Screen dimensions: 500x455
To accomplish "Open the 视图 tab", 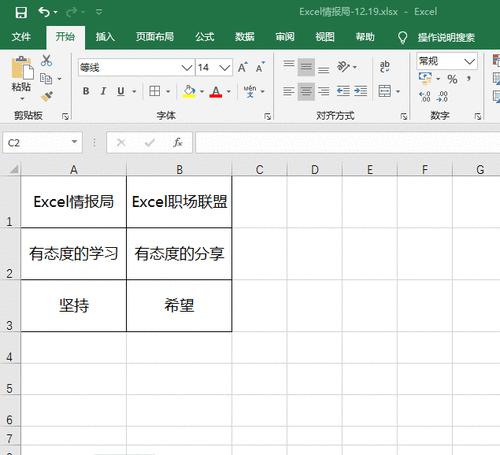I will (x=325, y=37).
